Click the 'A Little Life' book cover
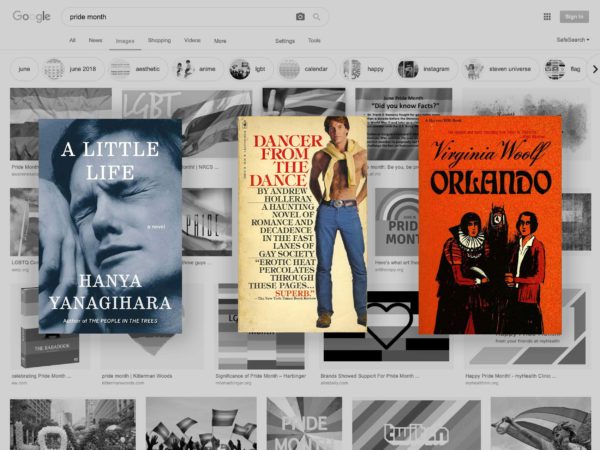This screenshot has height=450, width=600. point(110,226)
